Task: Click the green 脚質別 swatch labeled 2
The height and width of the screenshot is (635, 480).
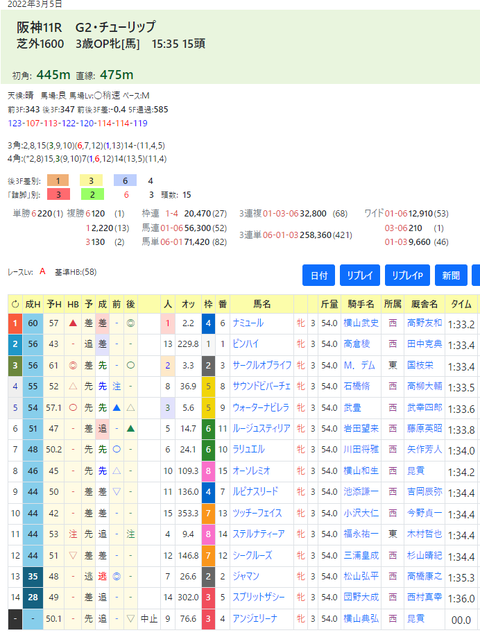Action: [92, 194]
